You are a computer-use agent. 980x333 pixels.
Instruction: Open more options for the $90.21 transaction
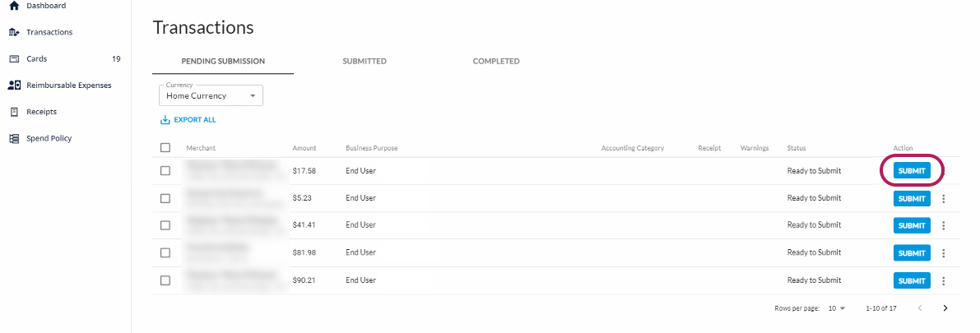(944, 280)
